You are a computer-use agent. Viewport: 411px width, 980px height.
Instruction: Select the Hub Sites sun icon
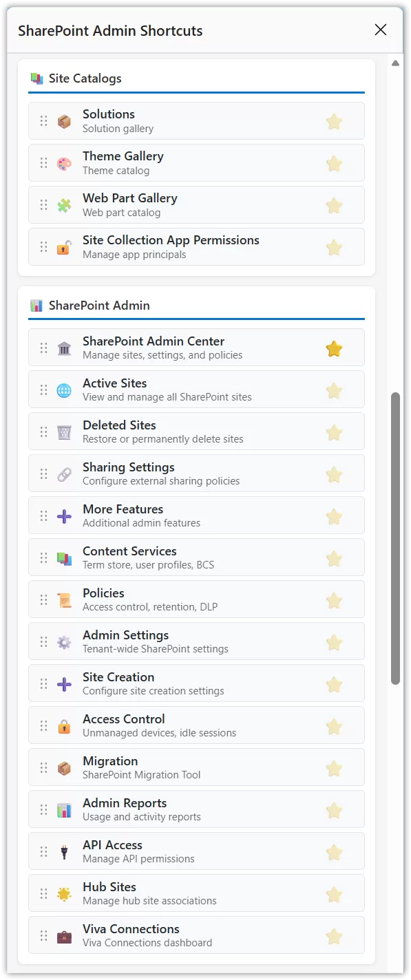pos(63,893)
